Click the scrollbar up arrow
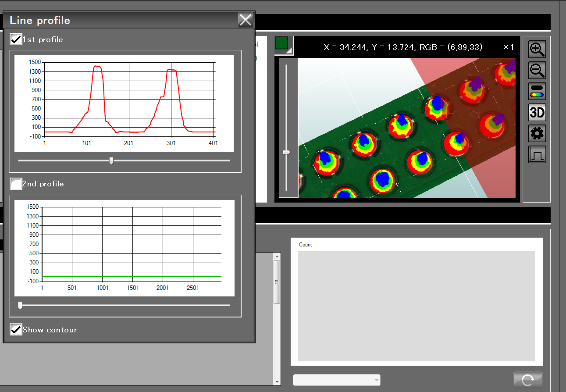Viewport: 566px width, 392px height. [x=277, y=256]
